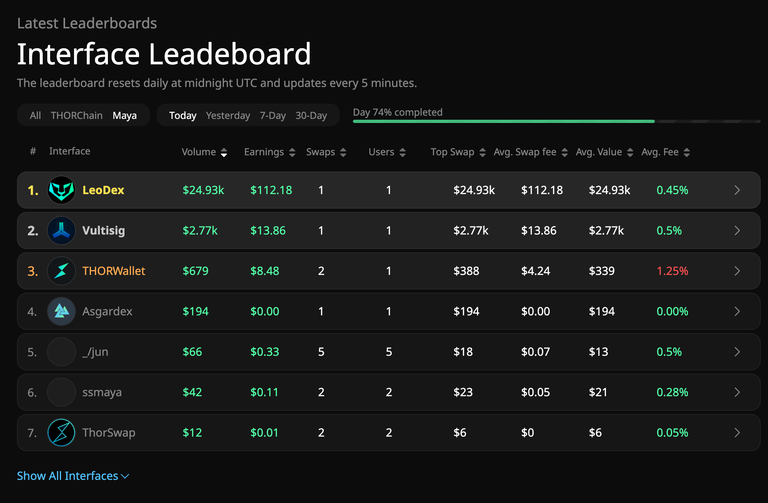Image resolution: width=768 pixels, height=503 pixels.
Task: Click the Asgardex interface name
Action: tap(107, 311)
